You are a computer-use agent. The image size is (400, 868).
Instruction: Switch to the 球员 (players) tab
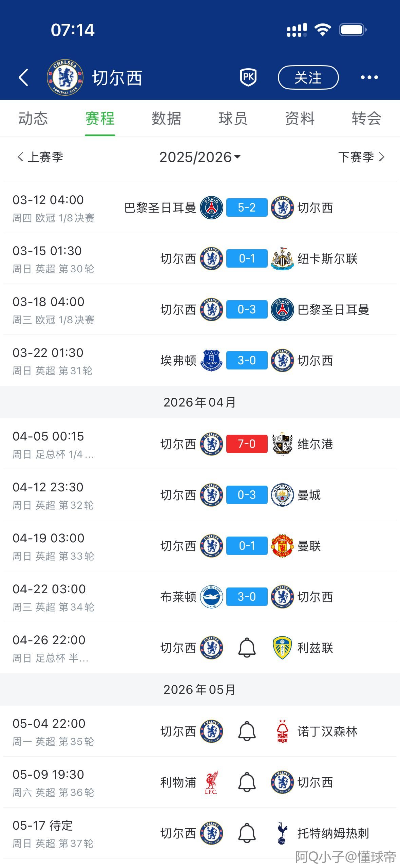coord(233,119)
